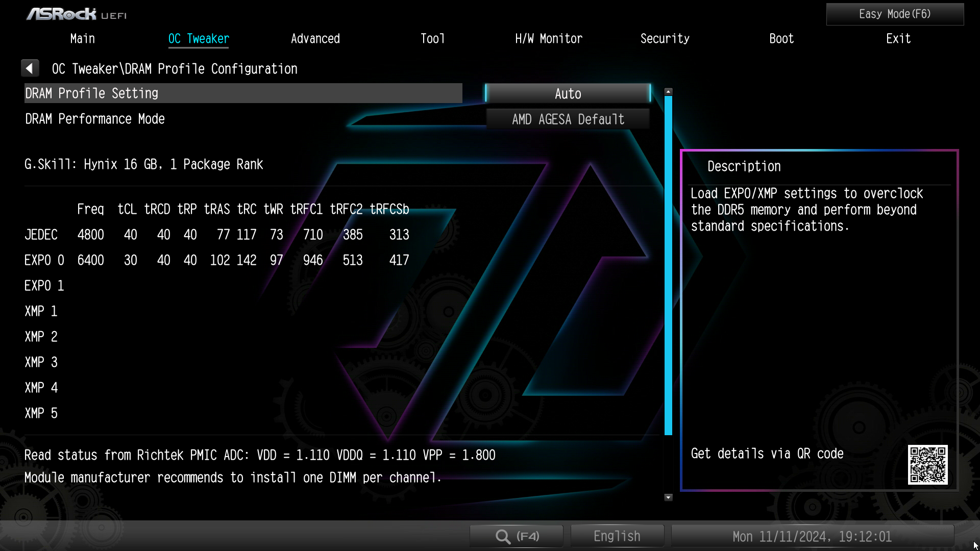This screenshot has height=551, width=980.
Task: Click the QR code image
Action: click(x=927, y=465)
